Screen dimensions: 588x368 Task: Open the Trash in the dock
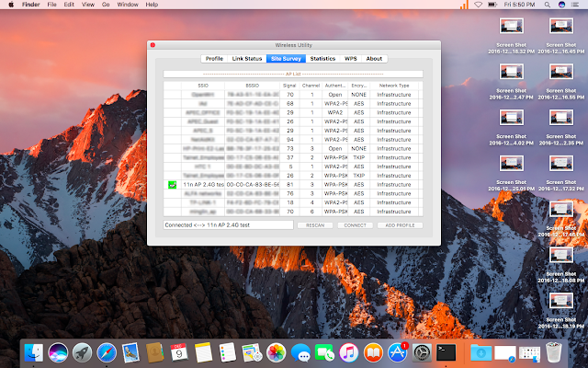pyautogui.click(x=554, y=351)
